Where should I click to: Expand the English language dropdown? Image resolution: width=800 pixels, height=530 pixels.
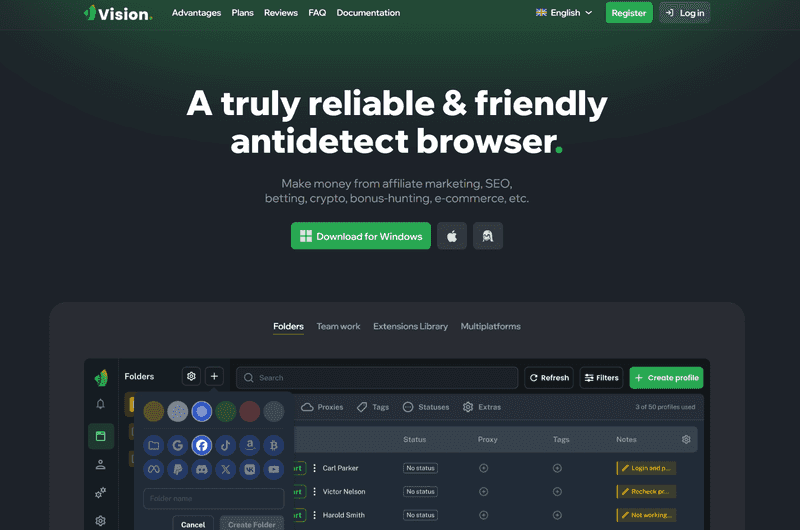[x=564, y=13]
